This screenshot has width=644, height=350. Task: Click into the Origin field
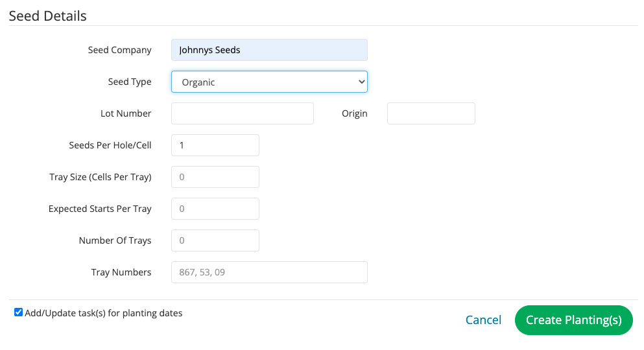(x=431, y=113)
